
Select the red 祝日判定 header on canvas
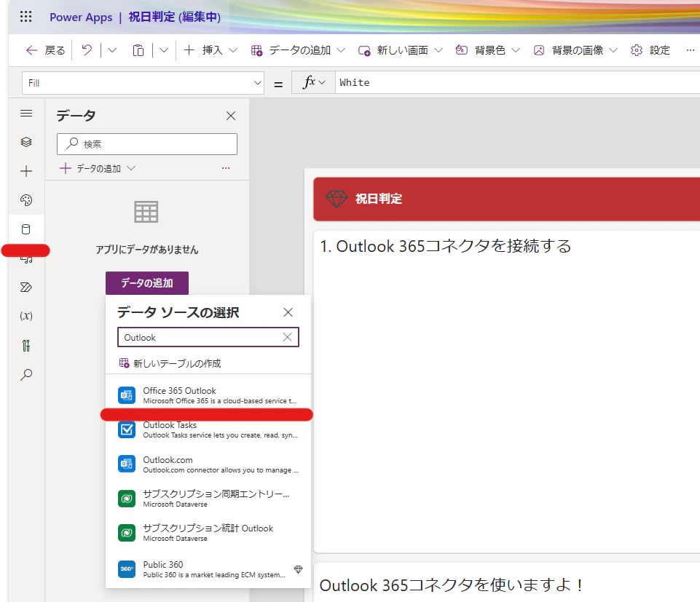click(x=507, y=199)
